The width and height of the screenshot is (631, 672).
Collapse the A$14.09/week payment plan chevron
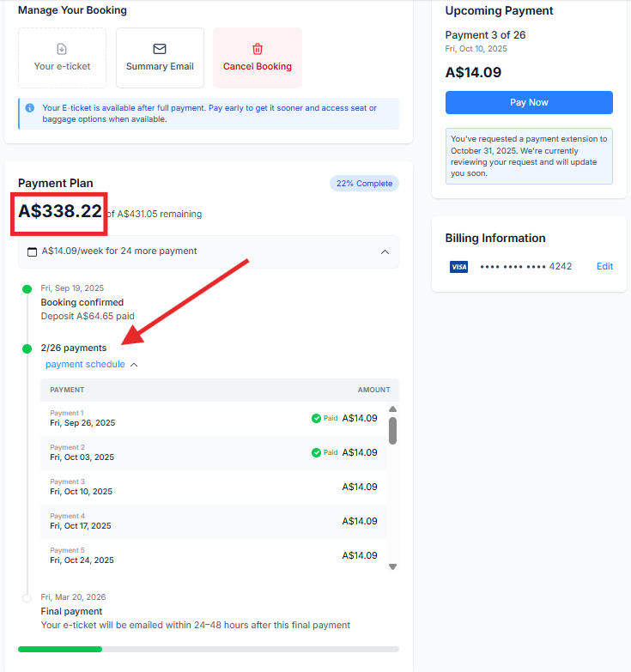click(385, 251)
